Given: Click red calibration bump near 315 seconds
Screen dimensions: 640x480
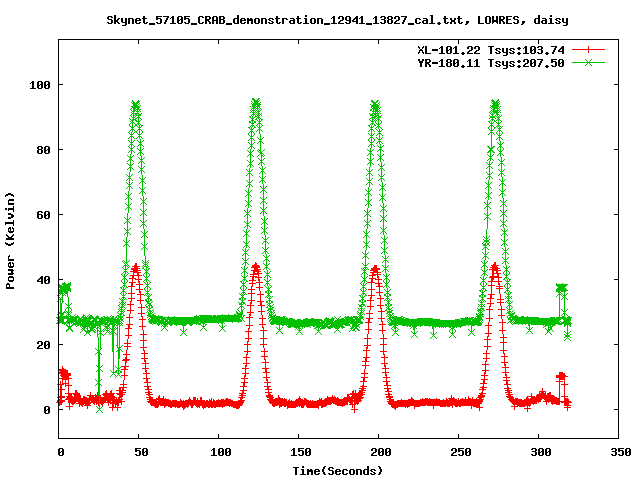Looking at the screenshot, I should [x=562, y=376].
